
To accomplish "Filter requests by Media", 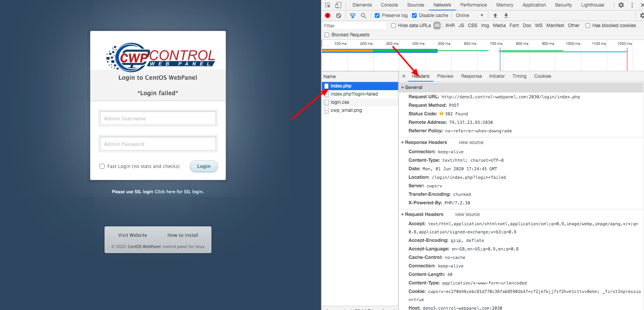I will (499, 26).
